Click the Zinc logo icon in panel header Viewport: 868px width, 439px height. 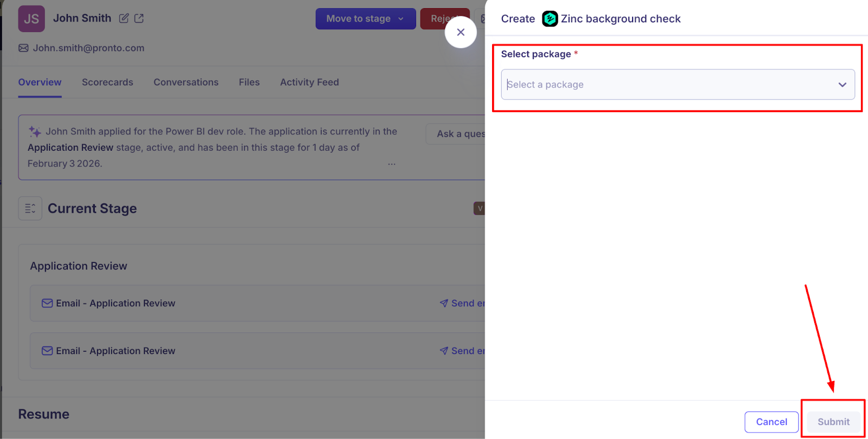(x=550, y=19)
